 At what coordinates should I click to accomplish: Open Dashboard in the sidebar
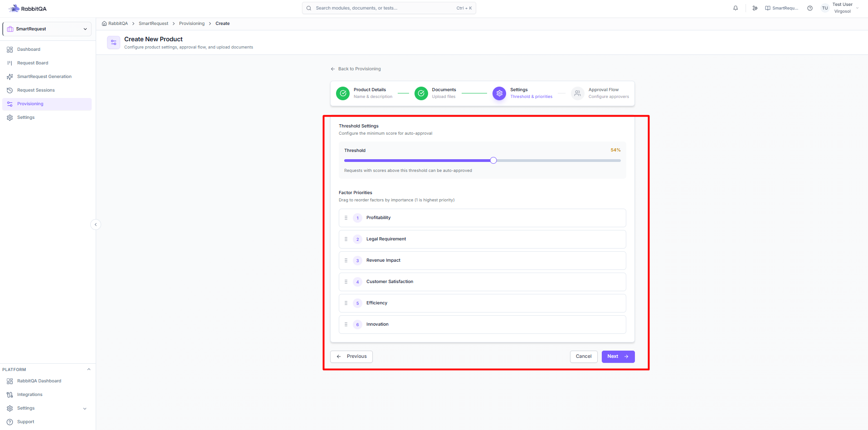(47, 49)
